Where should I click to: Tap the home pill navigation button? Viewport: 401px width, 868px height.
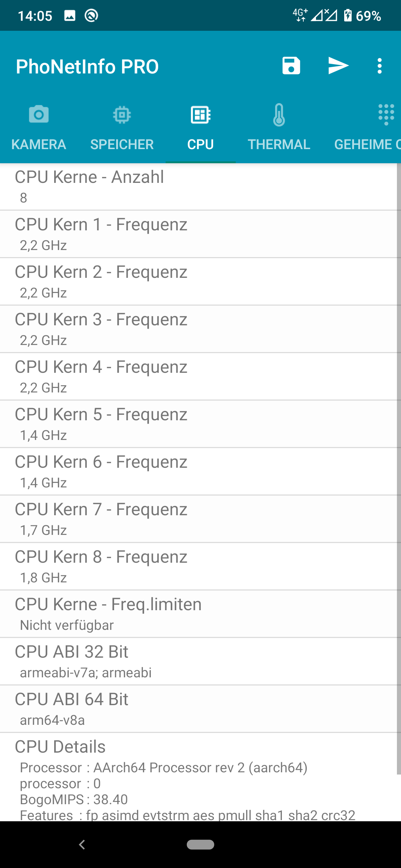coord(200,845)
